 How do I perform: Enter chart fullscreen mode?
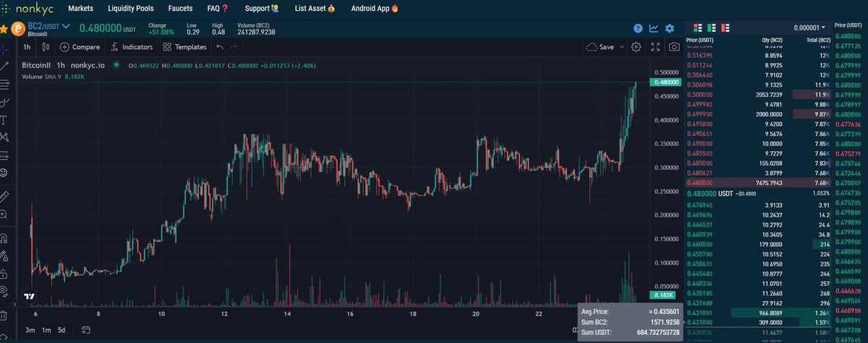655,47
